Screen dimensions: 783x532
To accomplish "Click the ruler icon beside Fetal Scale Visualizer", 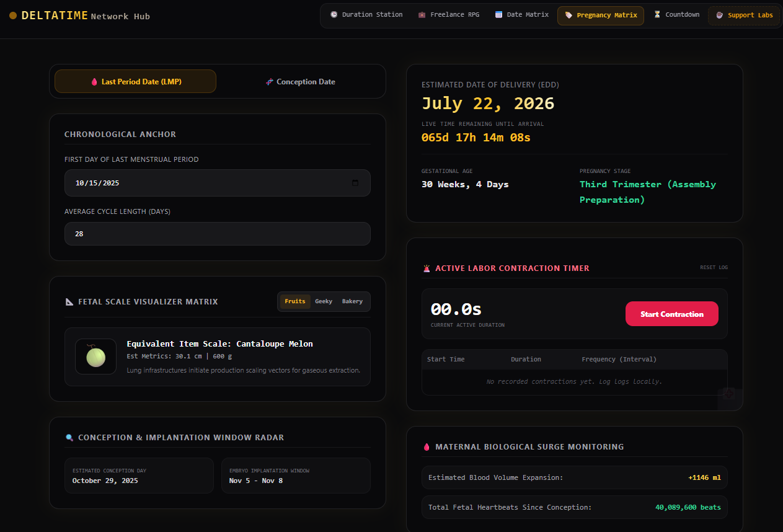I will [x=69, y=302].
